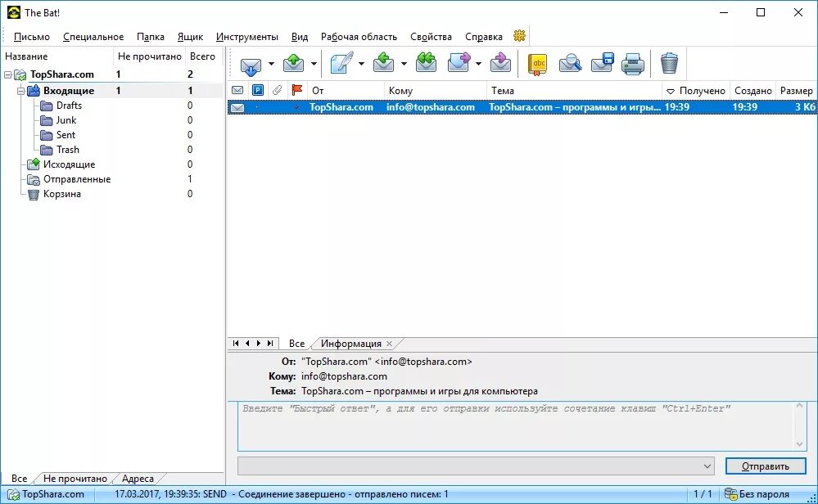The image size is (818, 504).
Task: Open the Рабочая область menu
Action: pyautogui.click(x=359, y=37)
